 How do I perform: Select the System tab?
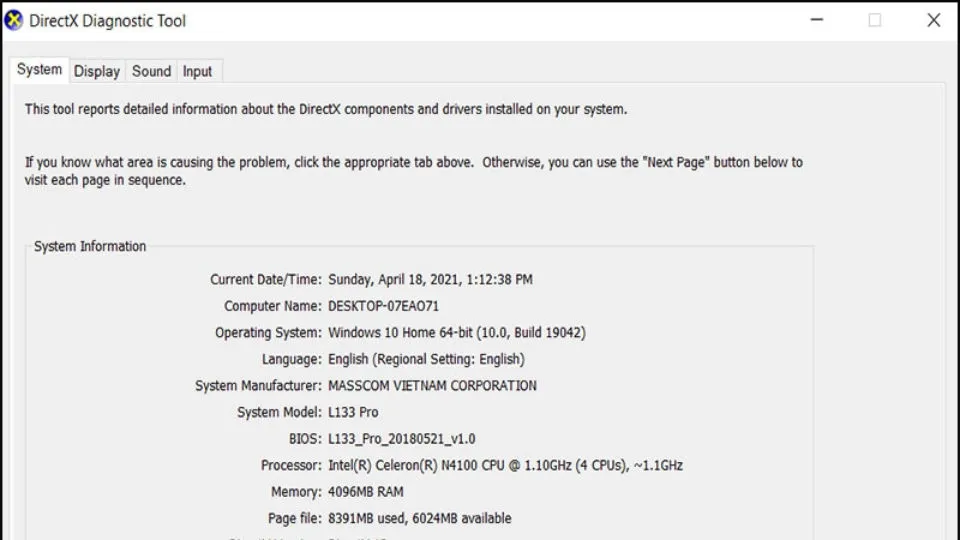(40, 70)
